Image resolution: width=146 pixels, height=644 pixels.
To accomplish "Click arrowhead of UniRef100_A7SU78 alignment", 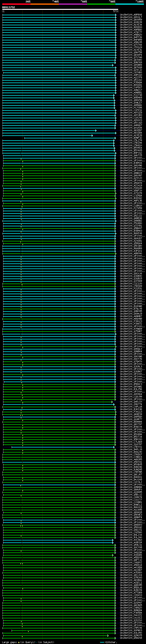I will point(116,193).
